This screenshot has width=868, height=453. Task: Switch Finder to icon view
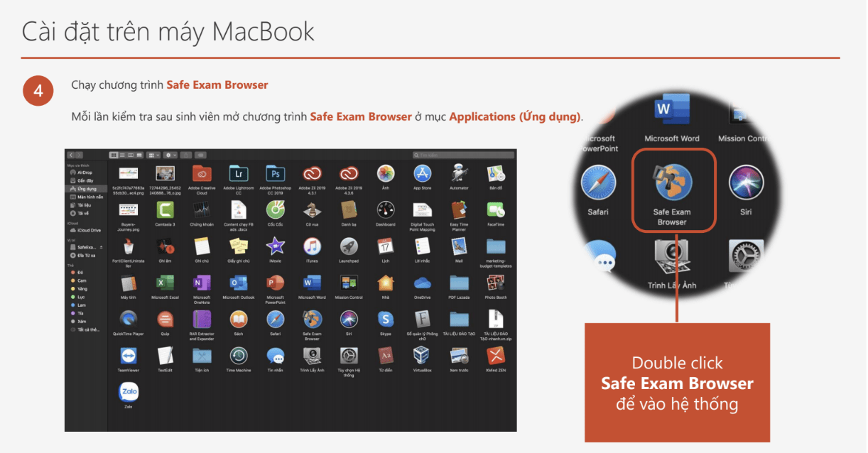point(113,154)
